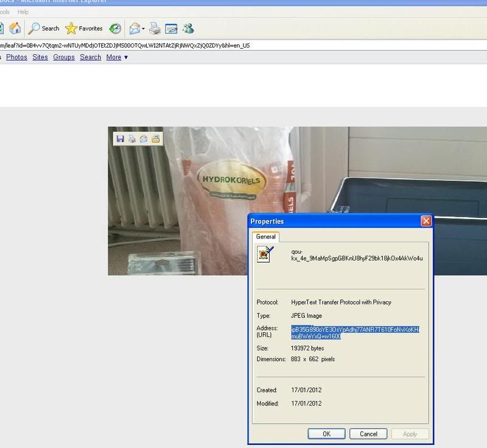Click the "HyperText Transfer Protocol with Privacy" text
The image size is (487, 448).
click(x=341, y=302)
